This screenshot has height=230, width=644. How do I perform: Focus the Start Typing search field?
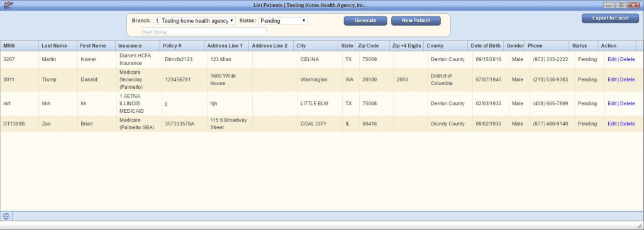click(204, 32)
